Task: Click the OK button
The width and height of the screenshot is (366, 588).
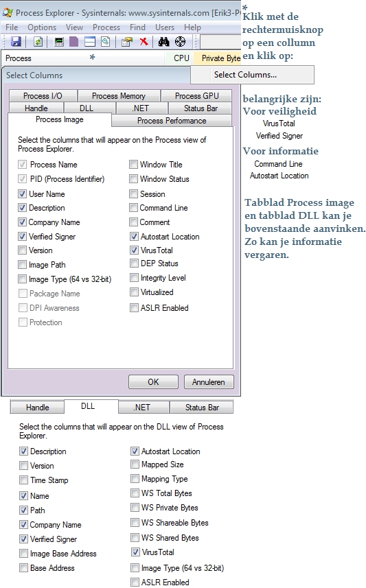Action: pos(153,381)
